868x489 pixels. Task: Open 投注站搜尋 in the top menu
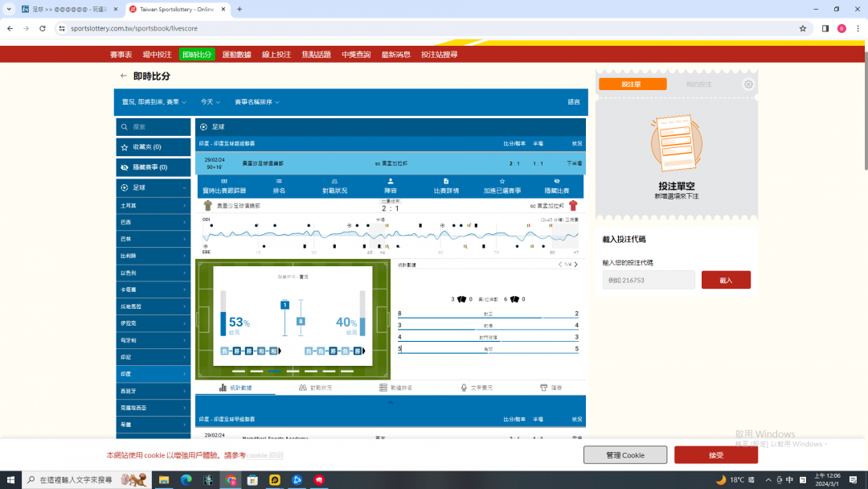coord(439,54)
